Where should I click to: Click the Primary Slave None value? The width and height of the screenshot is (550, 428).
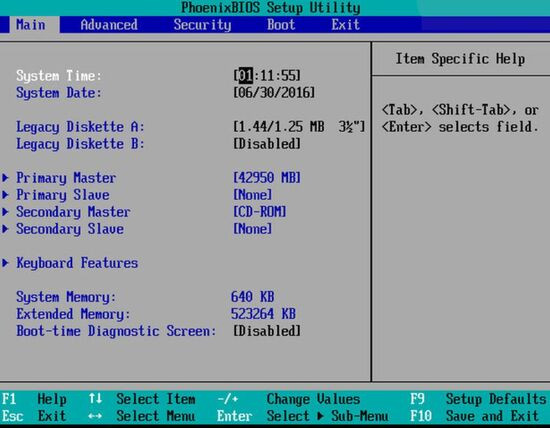(253, 195)
